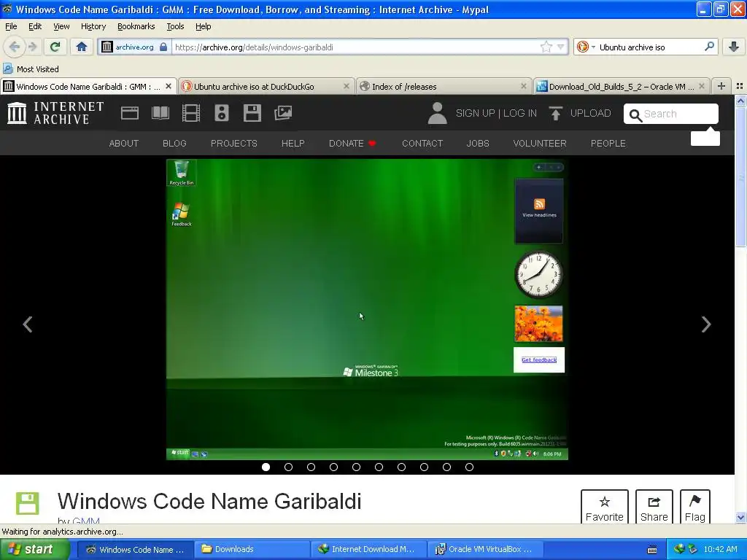
Task: Click the scrollbar up arrow
Action: pos(740,101)
